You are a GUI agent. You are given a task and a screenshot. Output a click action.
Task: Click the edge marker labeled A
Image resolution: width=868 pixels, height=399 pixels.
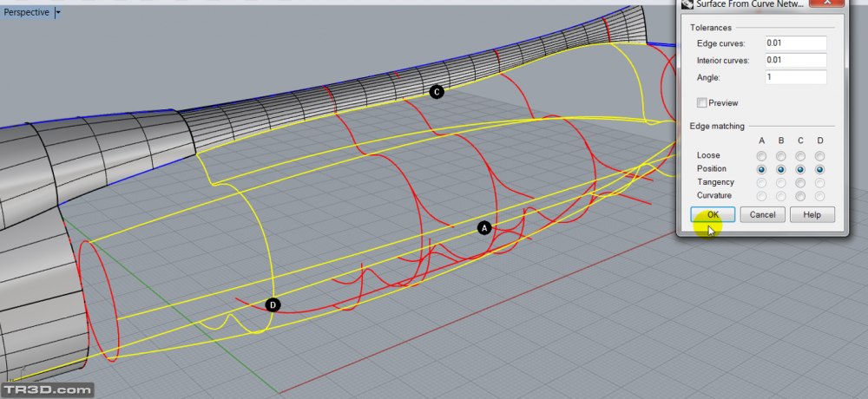484,227
